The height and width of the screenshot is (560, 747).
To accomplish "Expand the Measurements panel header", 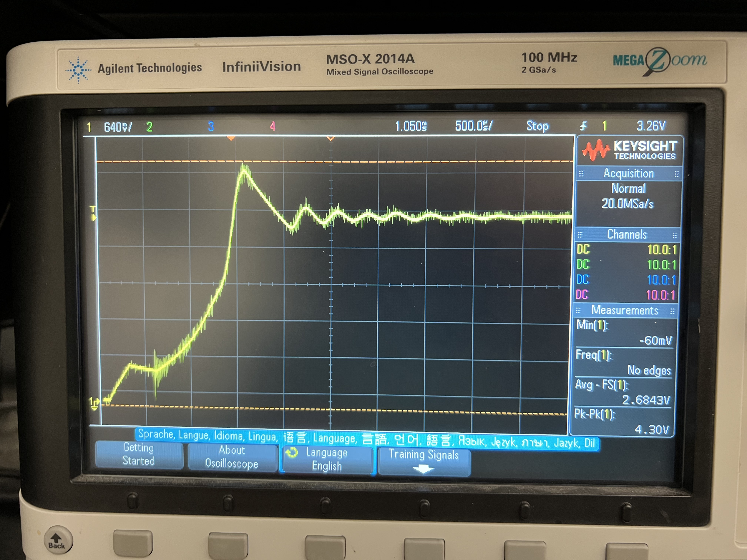I will tap(625, 310).
